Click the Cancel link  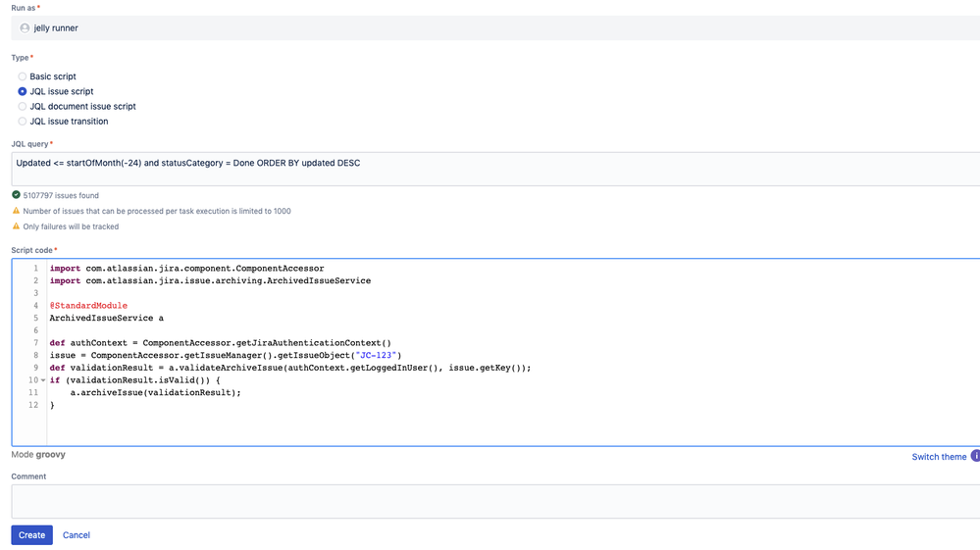pos(77,535)
